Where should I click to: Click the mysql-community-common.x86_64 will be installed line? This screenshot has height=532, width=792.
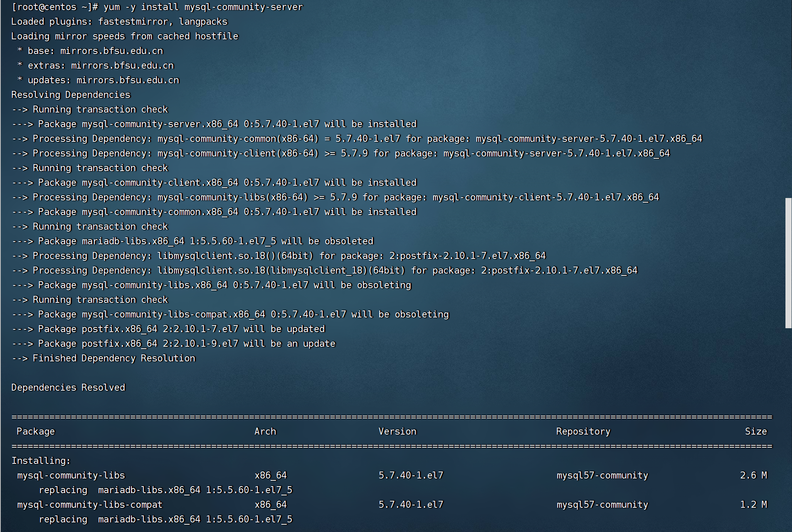click(214, 212)
